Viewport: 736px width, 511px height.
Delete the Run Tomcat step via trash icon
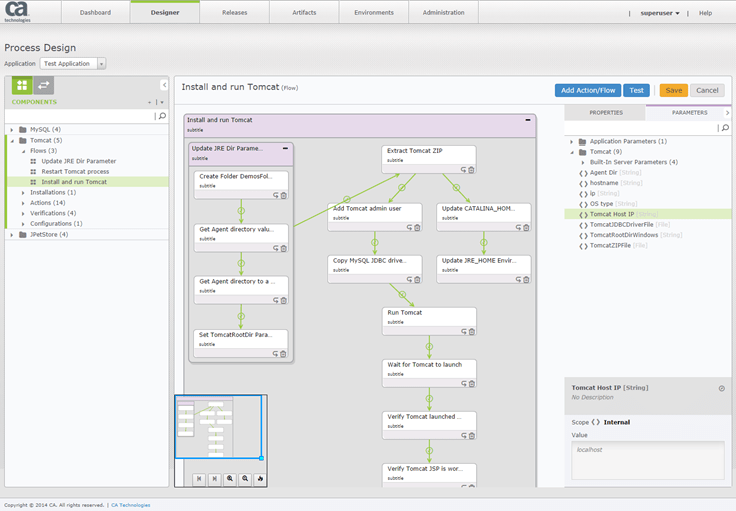point(469,329)
